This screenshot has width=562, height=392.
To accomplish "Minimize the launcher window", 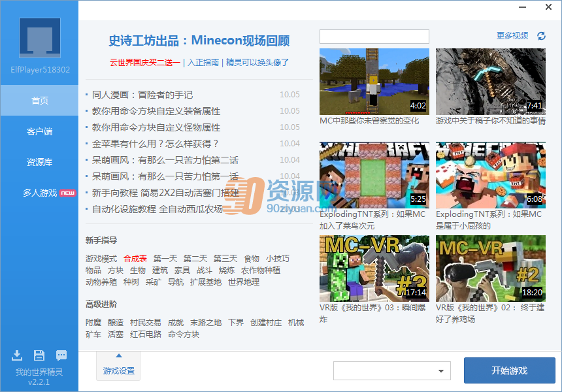I will click(x=523, y=7).
